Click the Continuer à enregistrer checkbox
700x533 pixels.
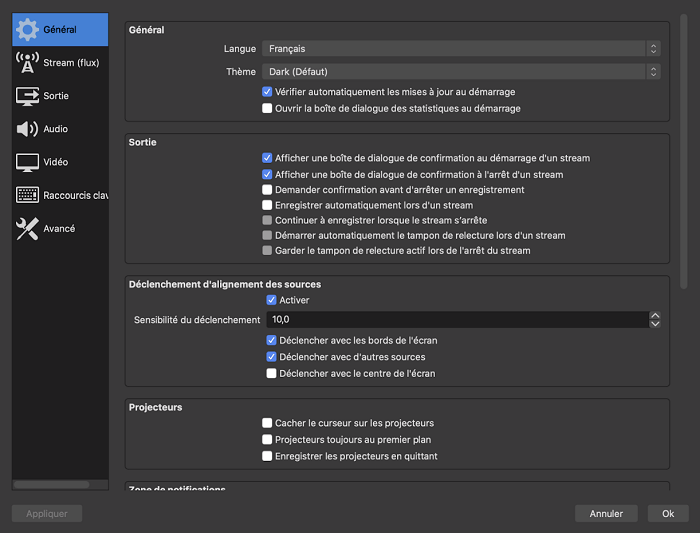click(x=267, y=220)
